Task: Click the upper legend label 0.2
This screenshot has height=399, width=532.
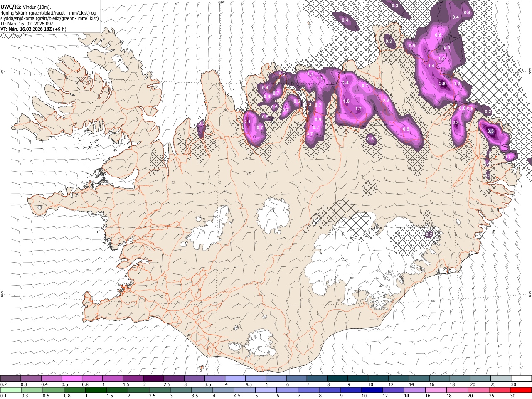Action: pos(3,384)
